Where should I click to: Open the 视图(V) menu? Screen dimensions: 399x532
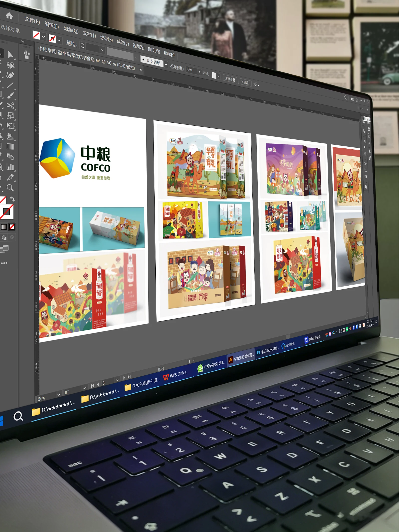[x=138, y=46]
